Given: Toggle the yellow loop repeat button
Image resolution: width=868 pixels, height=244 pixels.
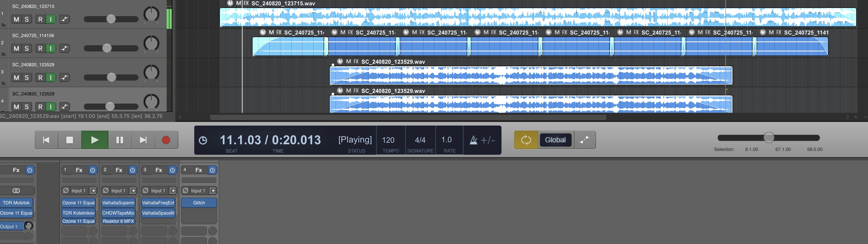Looking at the screenshot, I should (x=526, y=140).
